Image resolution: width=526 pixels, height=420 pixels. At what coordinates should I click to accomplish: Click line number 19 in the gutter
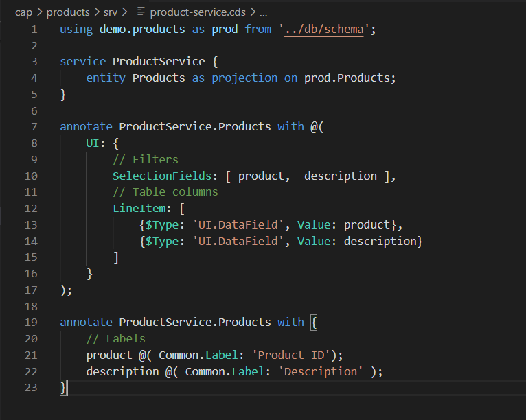pos(31,322)
